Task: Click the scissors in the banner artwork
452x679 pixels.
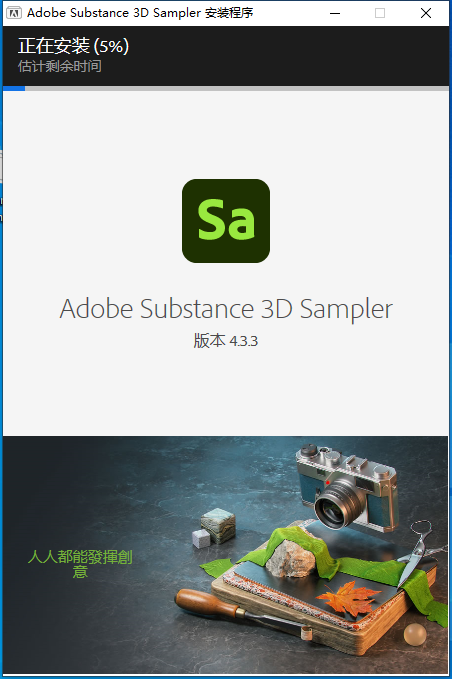Action: 416,552
